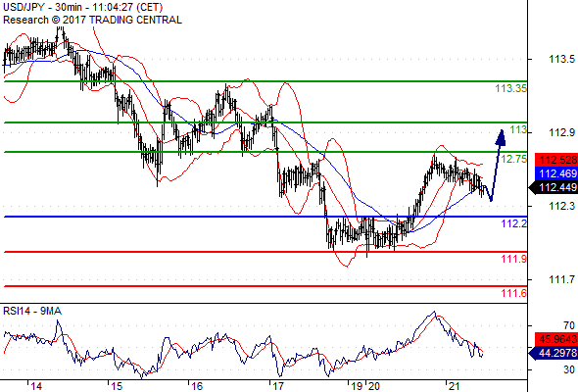This screenshot has width=578, height=392.
Task: Select date marker 21 on time axis
Action: pos(454,386)
